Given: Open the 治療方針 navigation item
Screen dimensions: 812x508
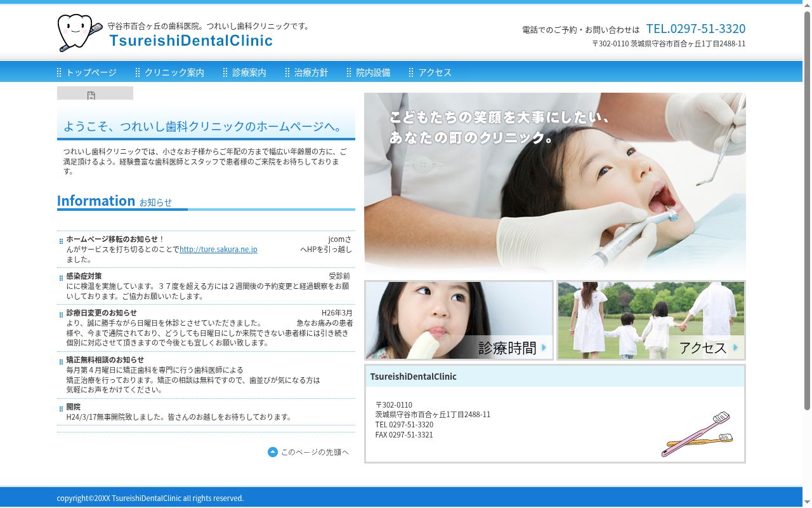Looking at the screenshot, I should point(306,72).
